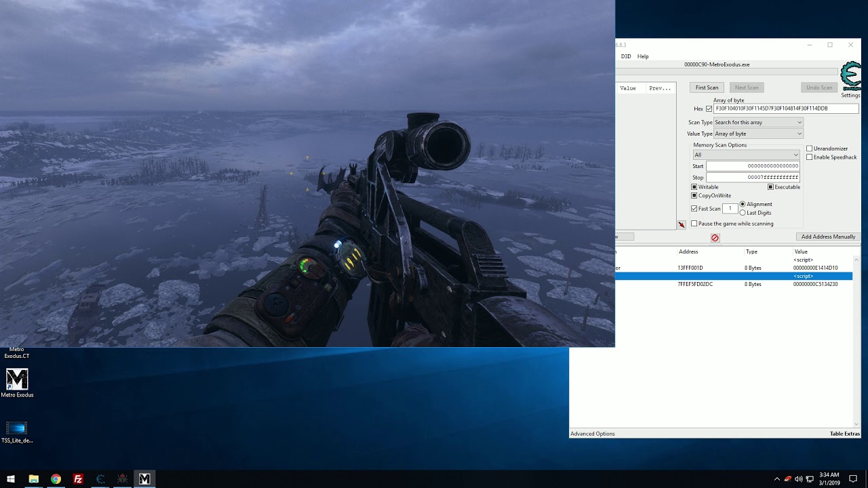Click the Prev... column header

(660, 88)
